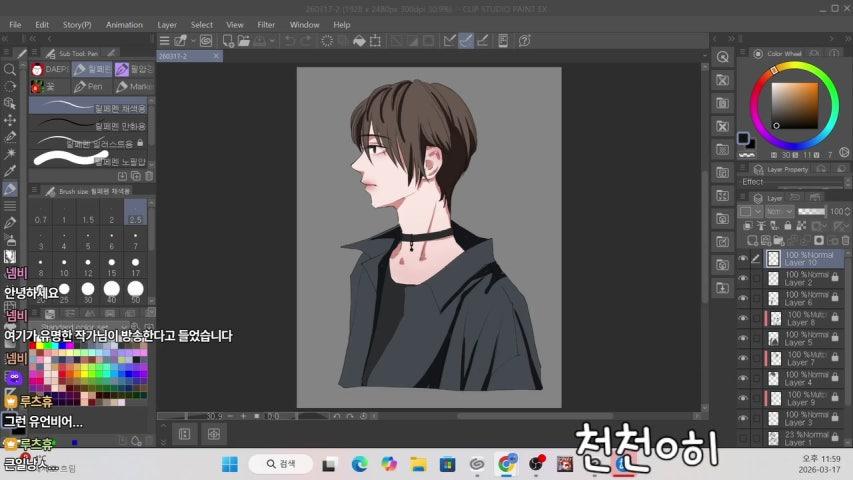Choose the 1.5 brush size preset
The width and height of the screenshot is (853, 480).
click(88, 219)
